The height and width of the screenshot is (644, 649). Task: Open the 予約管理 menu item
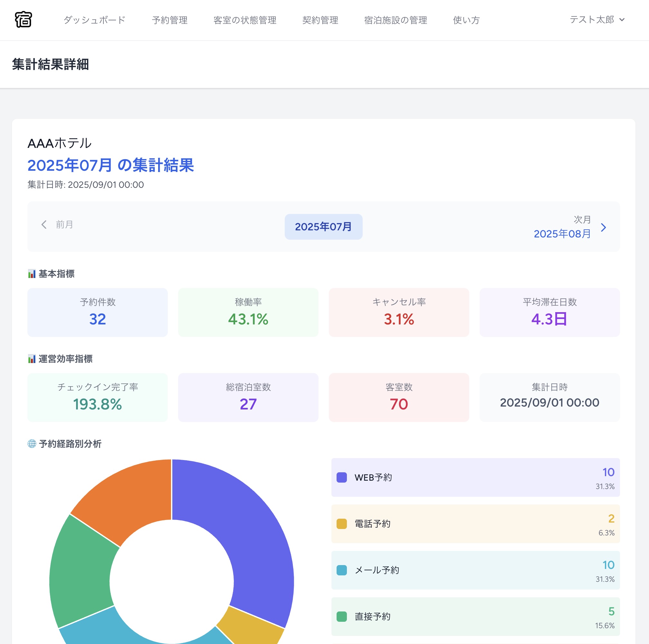point(170,20)
